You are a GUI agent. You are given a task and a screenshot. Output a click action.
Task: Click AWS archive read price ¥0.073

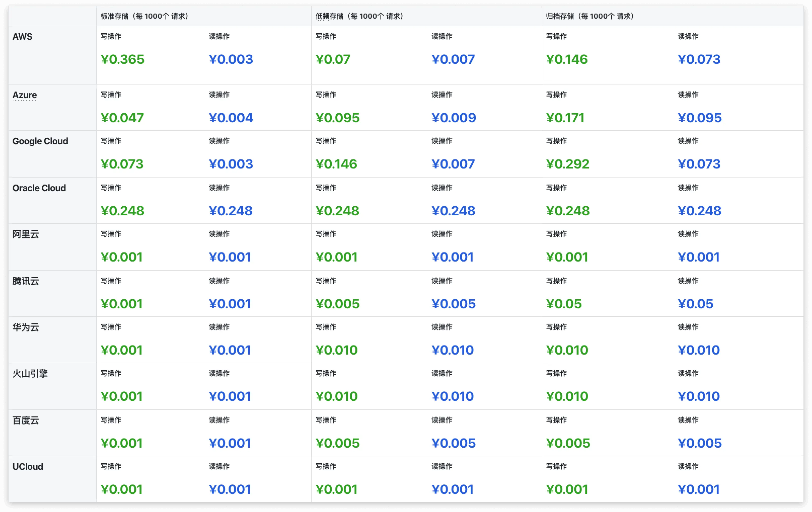tap(699, 60)
